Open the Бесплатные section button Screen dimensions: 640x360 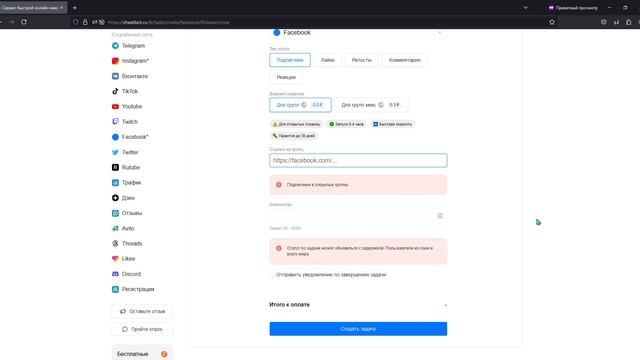pos(142,354)
